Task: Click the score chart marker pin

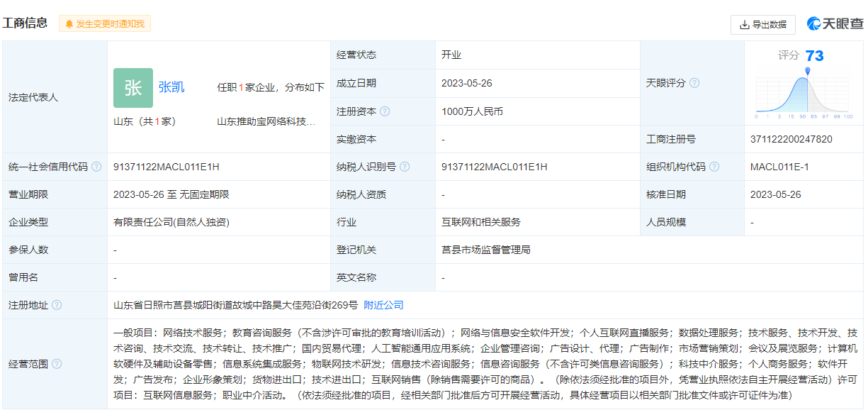Action: (808, 72)
